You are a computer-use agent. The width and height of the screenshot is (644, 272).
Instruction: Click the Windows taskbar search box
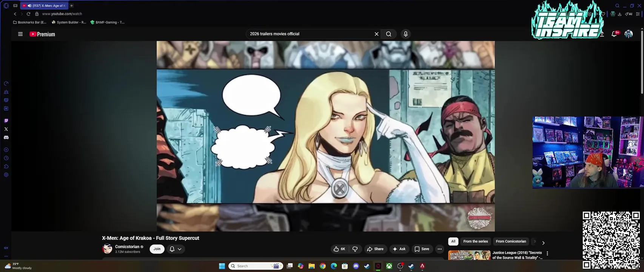(x=256, y=266)
